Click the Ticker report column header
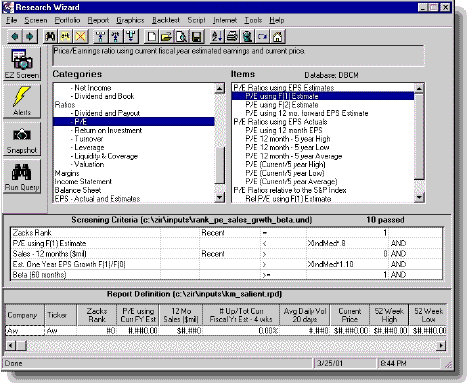 [x=60, y=315]
